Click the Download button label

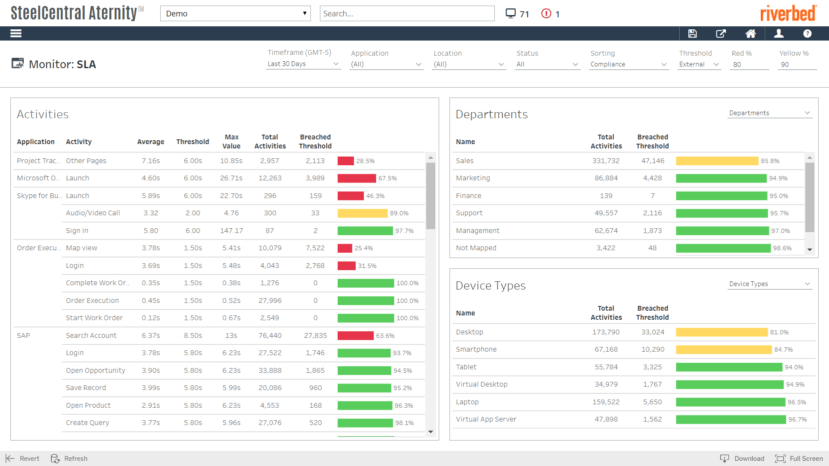click(x=749, y=459)
